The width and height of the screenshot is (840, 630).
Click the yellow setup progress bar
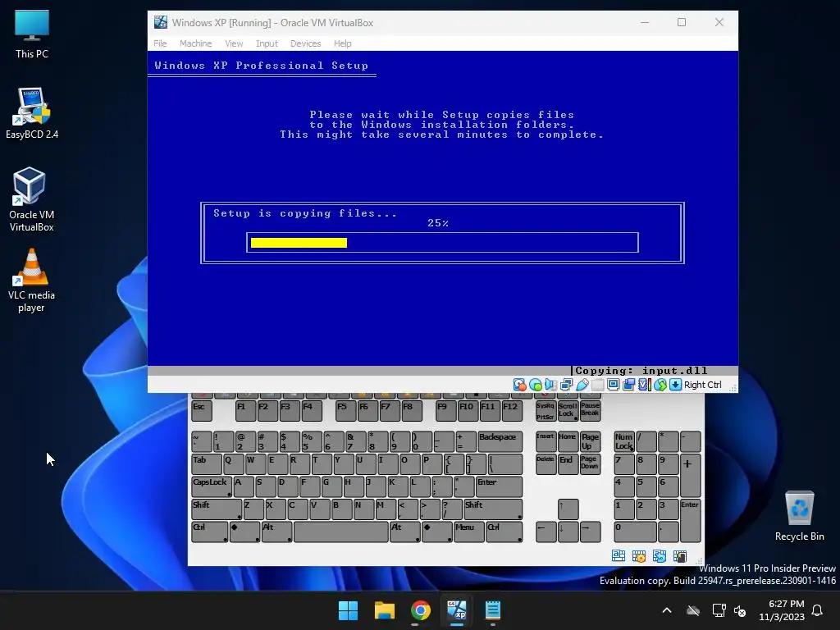pyautogui.click(x=299, y=243)
